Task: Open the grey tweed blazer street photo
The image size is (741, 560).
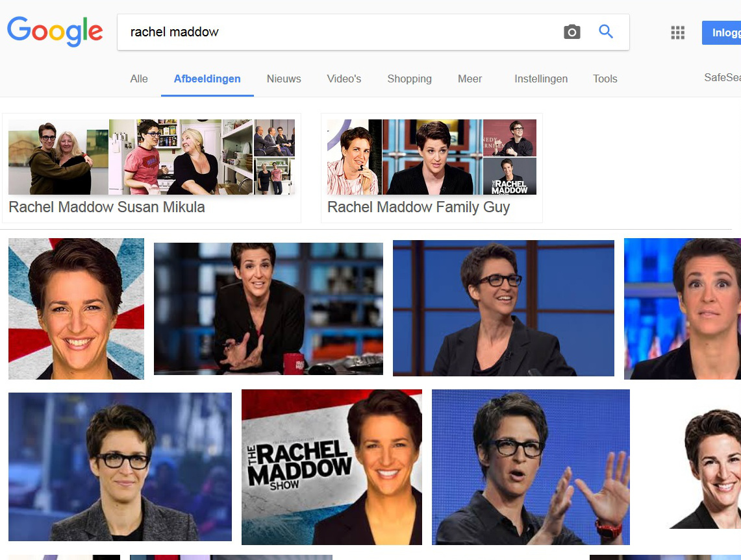Action: [x=120, y=467]
